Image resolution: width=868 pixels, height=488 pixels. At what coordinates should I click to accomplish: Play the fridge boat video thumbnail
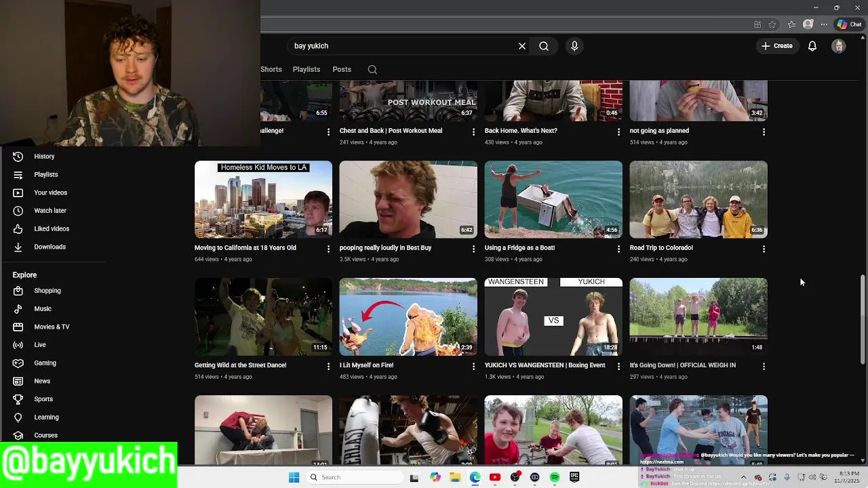coord(553,199)
